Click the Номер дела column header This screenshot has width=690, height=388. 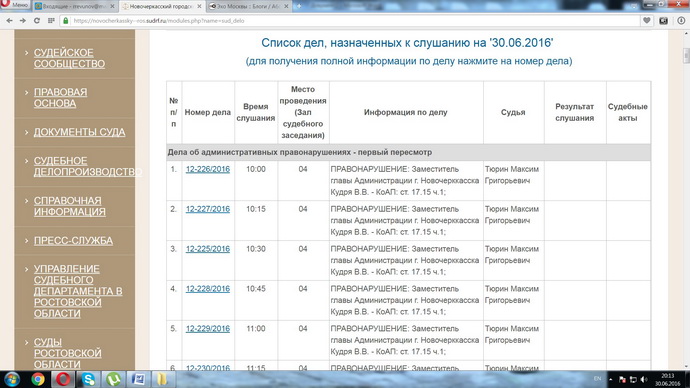pos(208,113)
